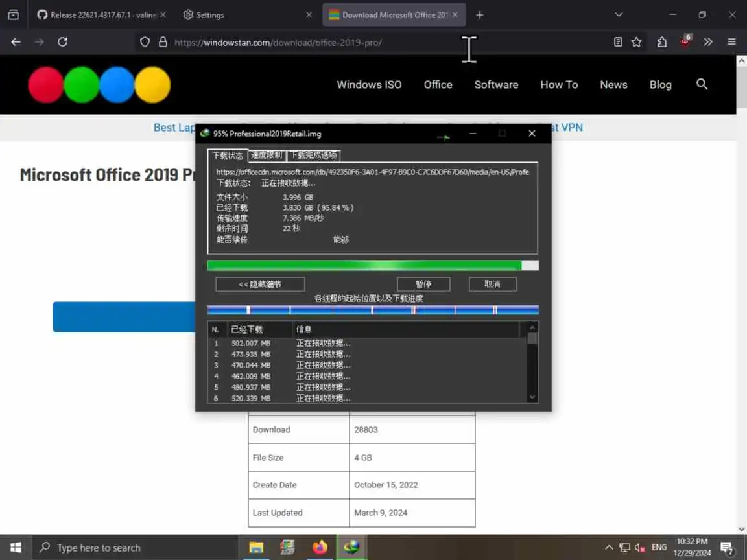Open the Firefox View icon in the tab bar
This screenshot has width=747, height=560.
[14, 15]
